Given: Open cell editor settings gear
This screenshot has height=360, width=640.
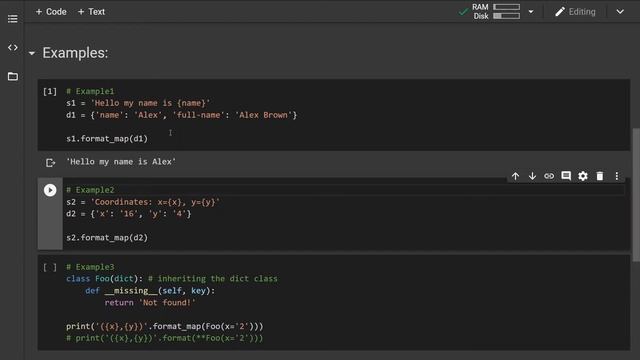Looking at the screenshot, I should (583, 176).
